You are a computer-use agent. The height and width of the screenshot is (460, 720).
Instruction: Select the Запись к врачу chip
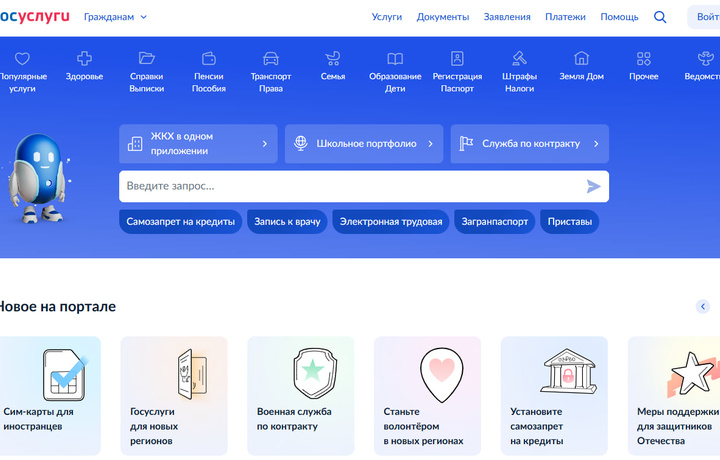287,222
